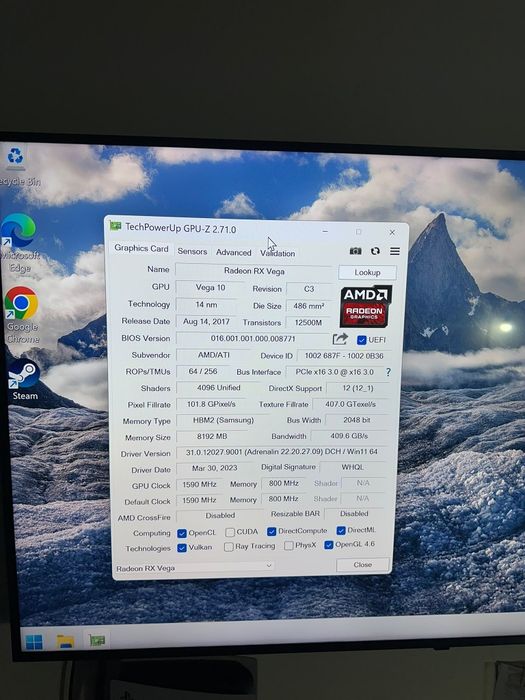Click the Digital Signature value WHQL
Image resolution: width=525 pixels, height=700 pixels.
353,467
